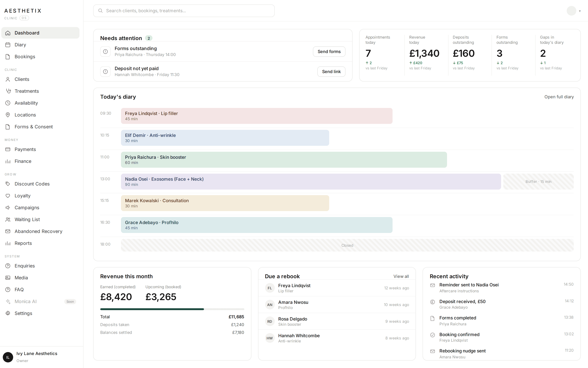Image resolution: width=588 pixels, height=368 pixels.
Task: Click the Send forms button
Action: (x=329, y=52)
